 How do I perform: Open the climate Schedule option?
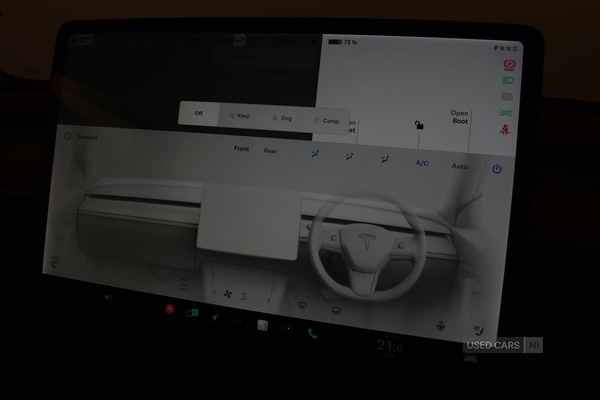81,137
